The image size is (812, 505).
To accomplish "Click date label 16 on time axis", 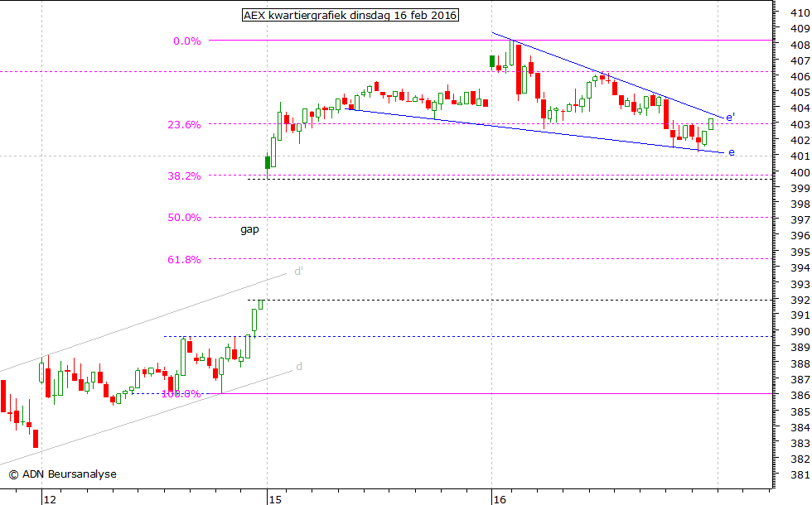I will click(499, 499).
